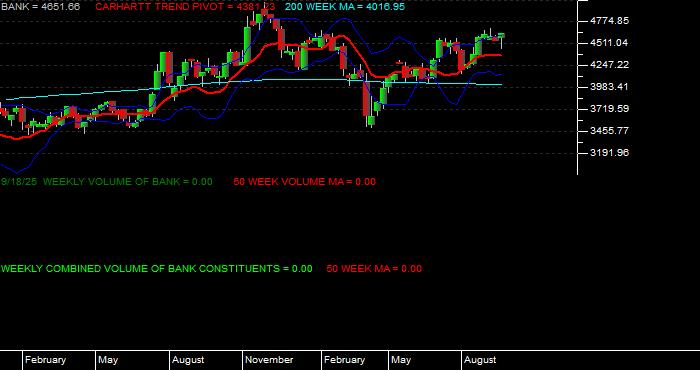Click the second February timeline marker after November
Screen dimensions: 700x370
pyautogui.click(x=344, y=360)
